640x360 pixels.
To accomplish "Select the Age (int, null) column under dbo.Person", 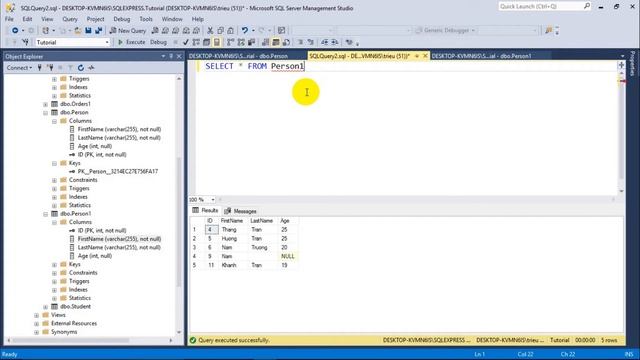I will (95, 146).
